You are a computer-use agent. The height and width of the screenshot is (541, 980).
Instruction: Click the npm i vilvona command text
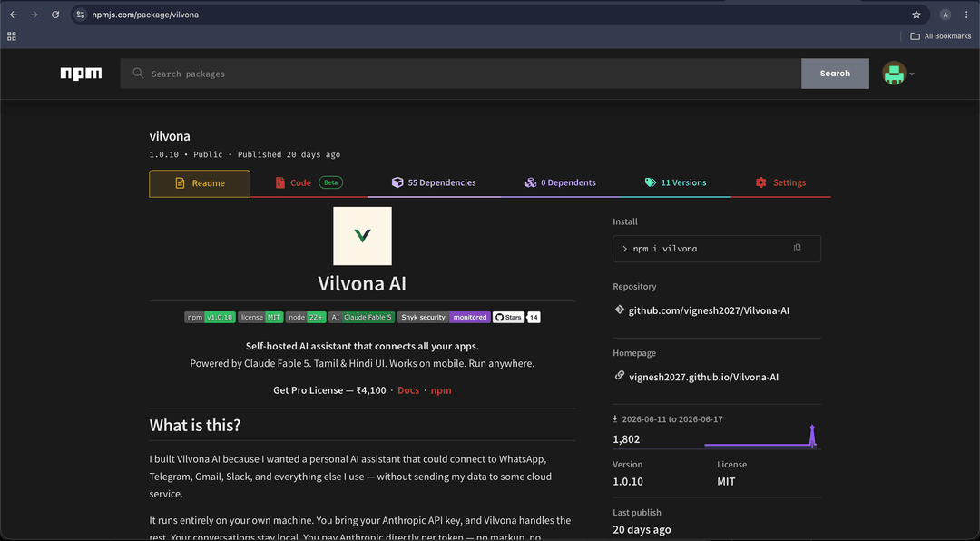[665, 249]
